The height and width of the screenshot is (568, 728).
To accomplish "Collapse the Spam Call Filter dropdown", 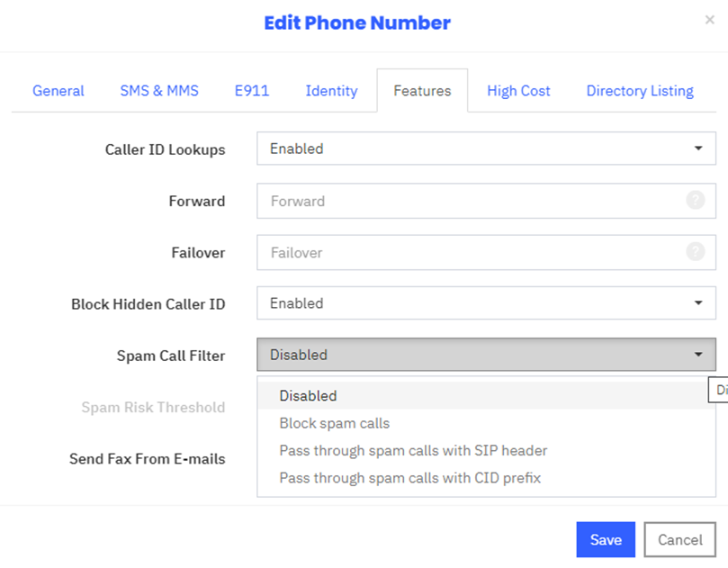I will (486, 355).
